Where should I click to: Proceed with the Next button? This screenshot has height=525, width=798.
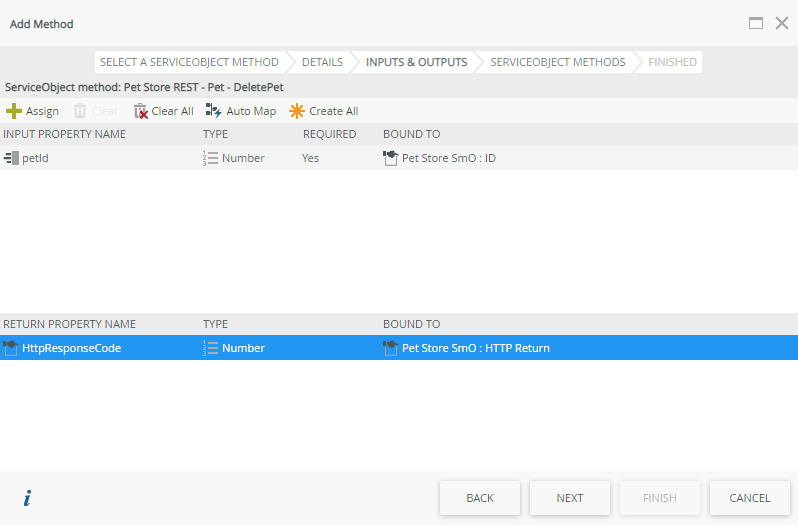tap(569, 498)
